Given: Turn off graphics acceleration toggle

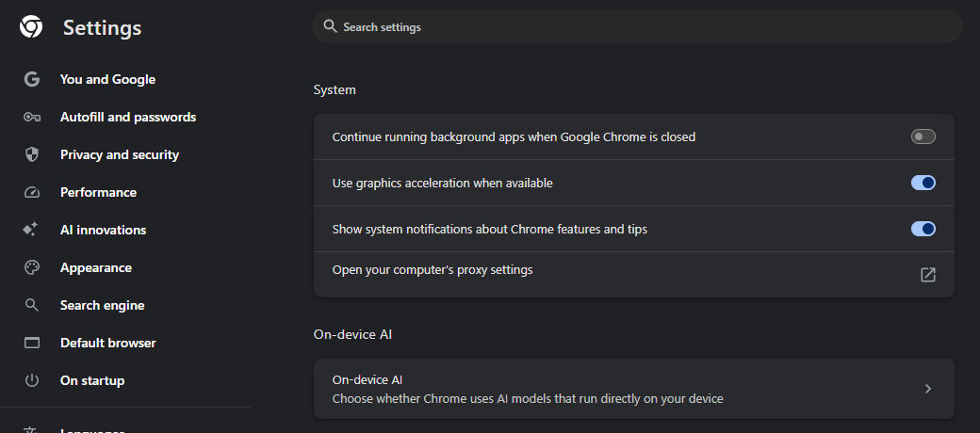Looking at the screenshot, I should click(x=923, y=183).
